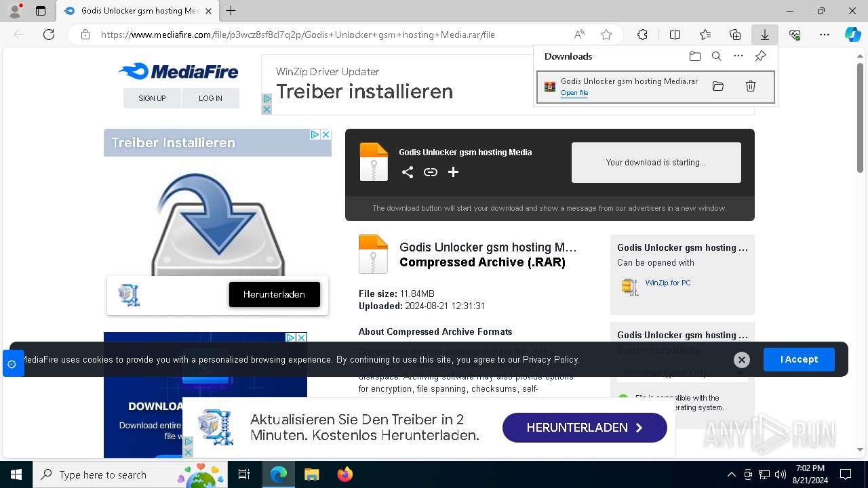Image resolution: width=868 pixels, height=488 pixels.
Task: Launch Firefox from the taskbar
Action: pyautogui.click(x=345, y=474)
